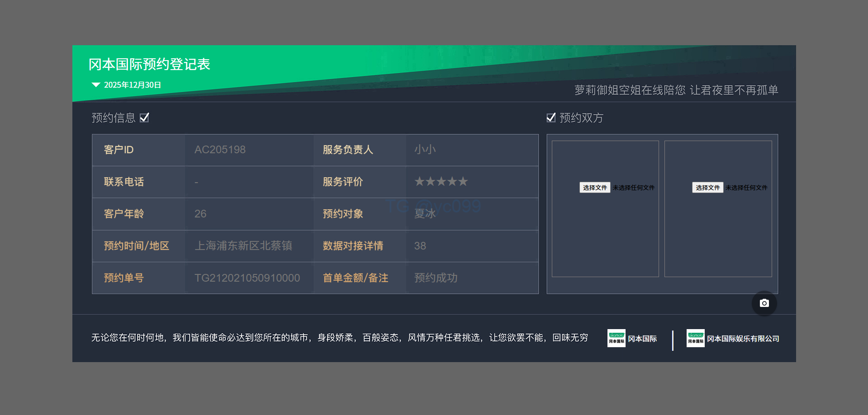Click the 客户年龄 field showing 26
The height and width of the screenshot is (415, 868).
(249, 214)
